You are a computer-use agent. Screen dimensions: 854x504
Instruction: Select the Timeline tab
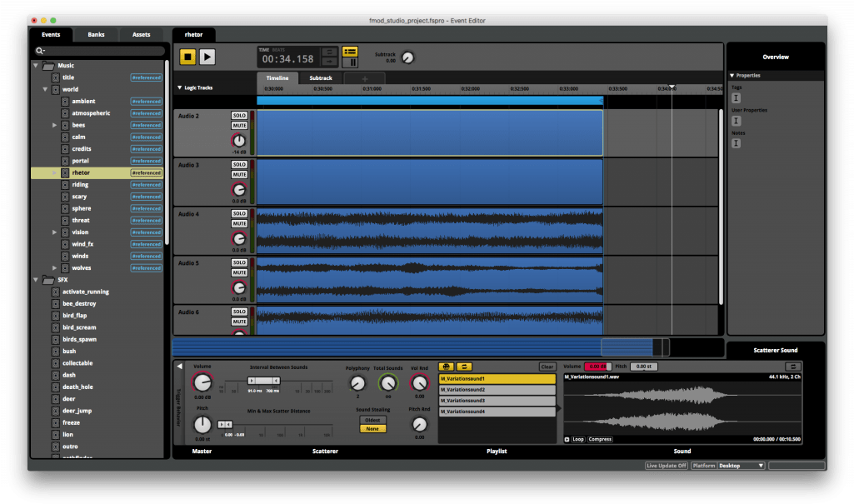click(x=277, y=77)
